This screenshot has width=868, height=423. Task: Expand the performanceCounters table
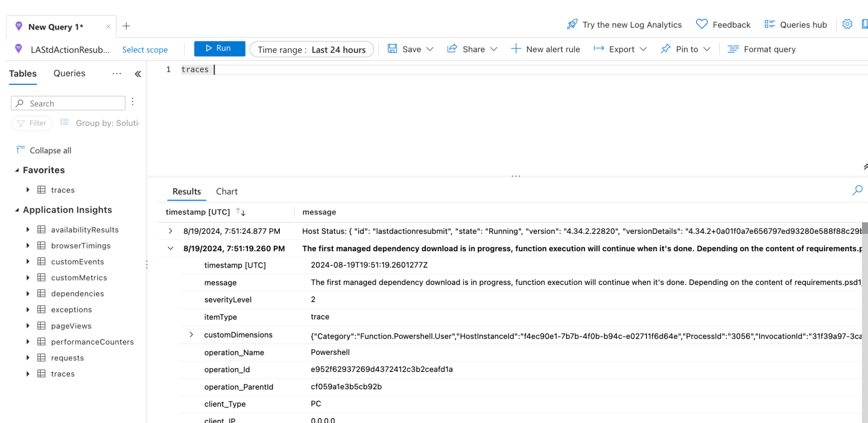(x=28, y=342)
